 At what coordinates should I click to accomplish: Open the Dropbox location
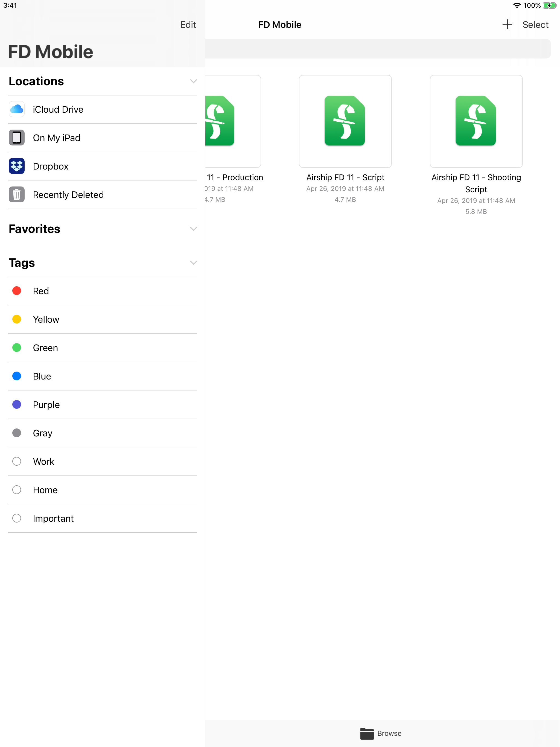point(50,166)
